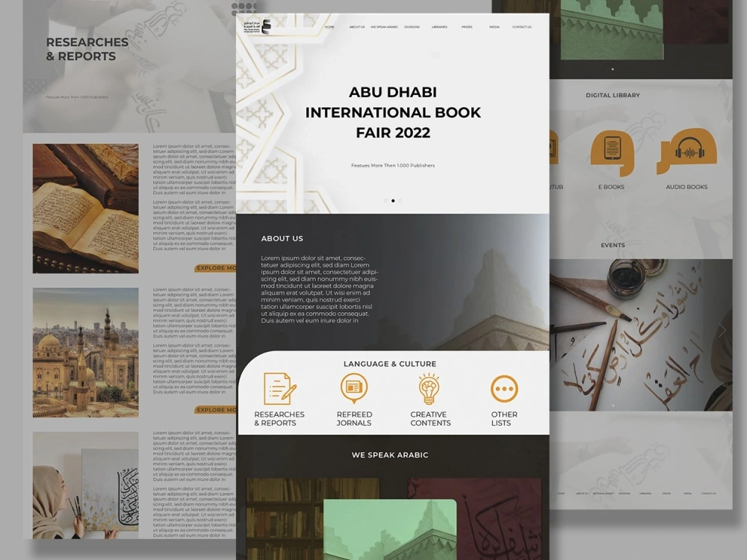
Task: Click the E BOOKS label in Digital Library
Action: [611, 187]
